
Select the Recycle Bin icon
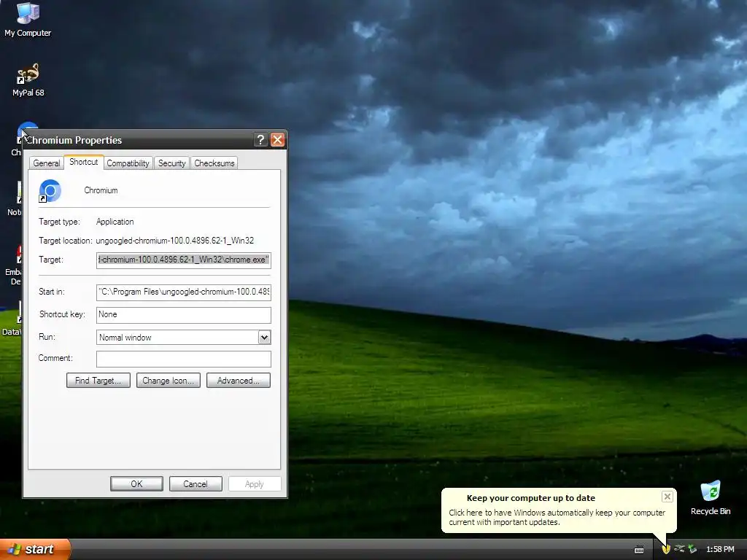711,497
